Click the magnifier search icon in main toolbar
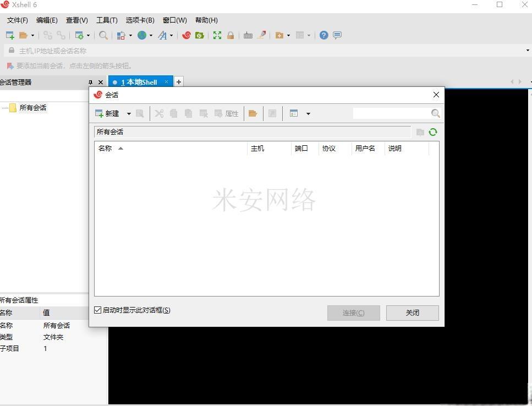The width and height of the screenshot is (532, 406). tap(103, 35)
